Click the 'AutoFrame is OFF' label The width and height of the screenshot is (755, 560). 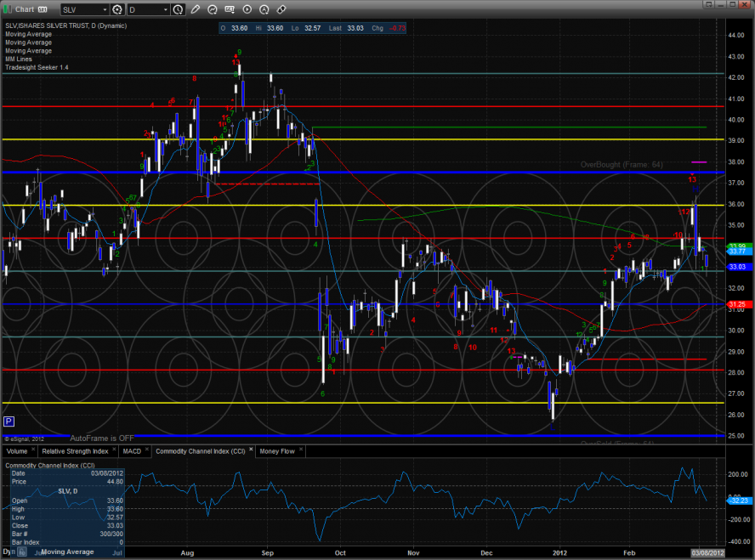[x=102, y=438]
